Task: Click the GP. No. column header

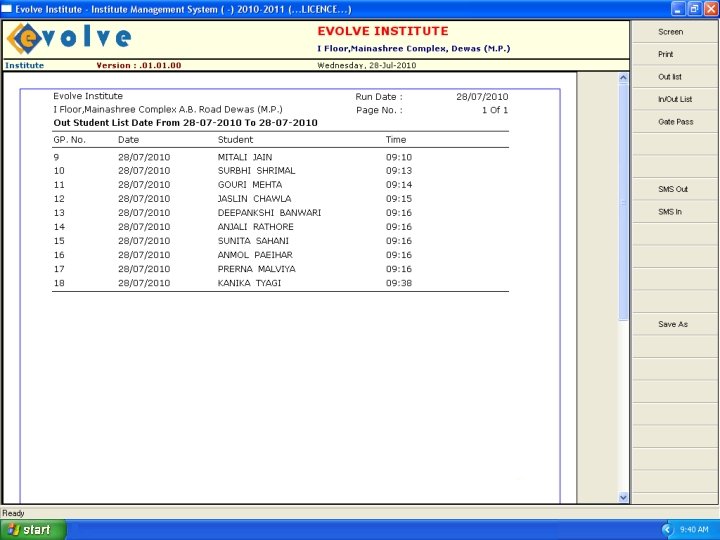Action: point(69,140)
